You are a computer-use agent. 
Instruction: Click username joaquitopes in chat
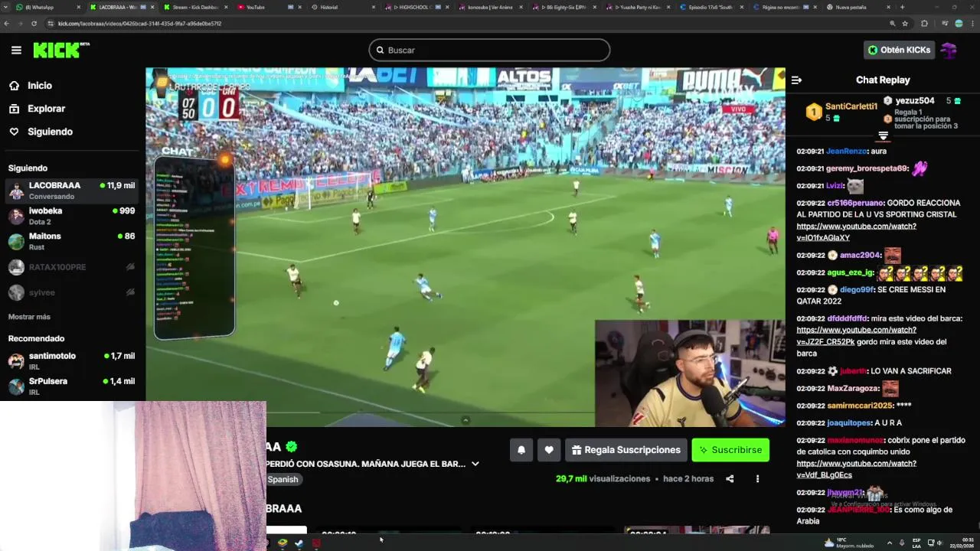click(x=849, y=423)
